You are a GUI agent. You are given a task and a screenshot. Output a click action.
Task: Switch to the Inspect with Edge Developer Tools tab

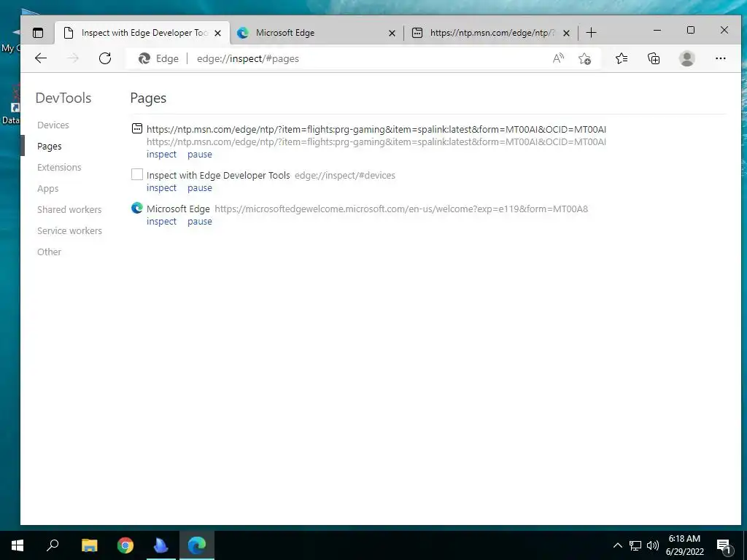142,33
